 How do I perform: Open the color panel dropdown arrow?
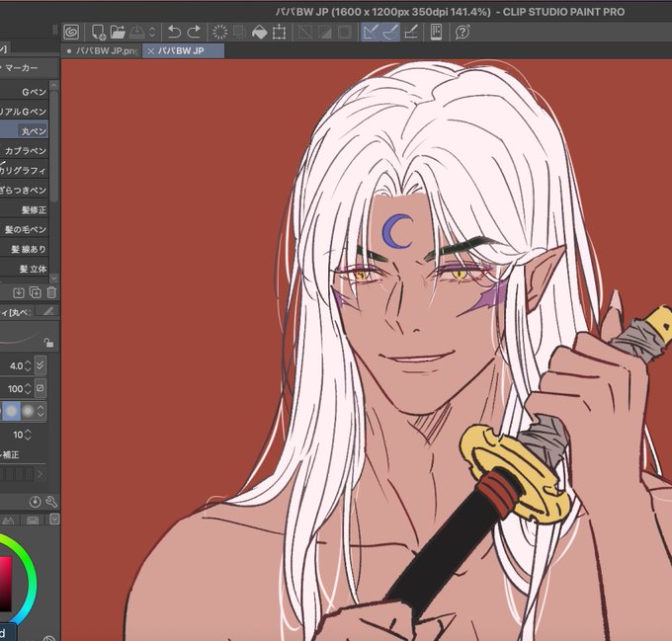54,520
